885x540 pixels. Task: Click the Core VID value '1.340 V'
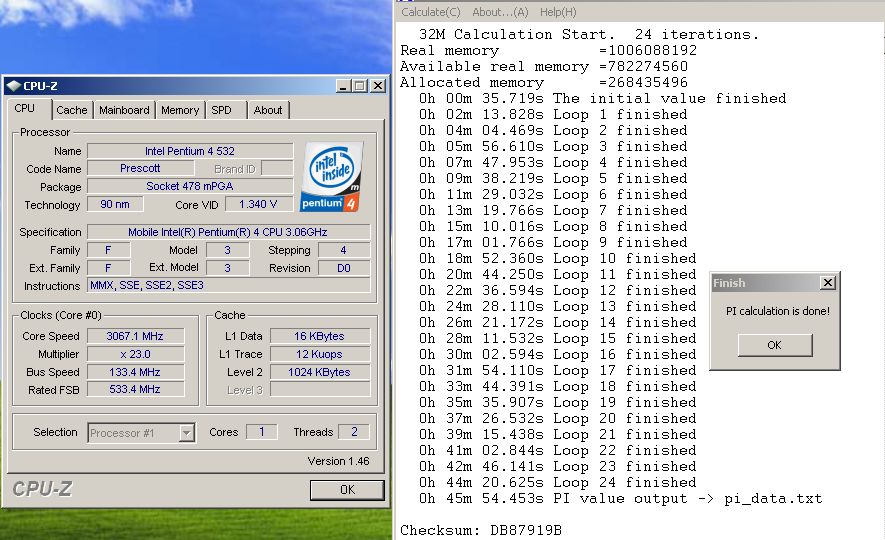(x=259, y=204)
